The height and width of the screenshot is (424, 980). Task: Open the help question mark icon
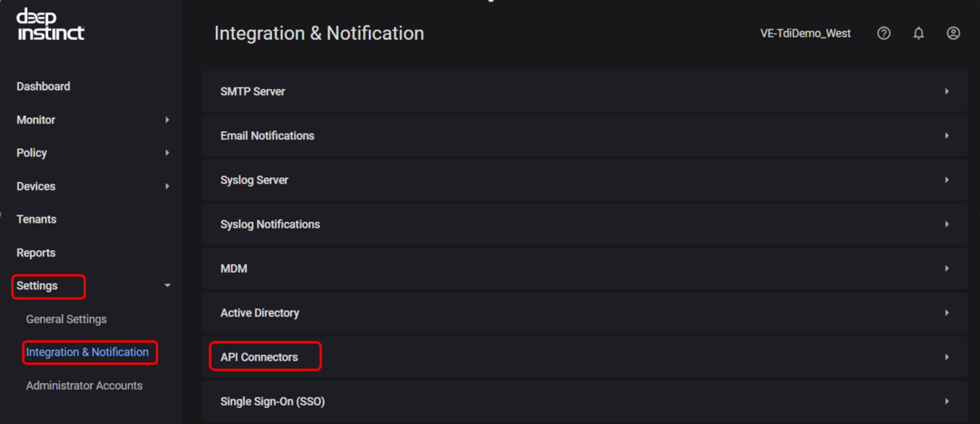point(884,33)
